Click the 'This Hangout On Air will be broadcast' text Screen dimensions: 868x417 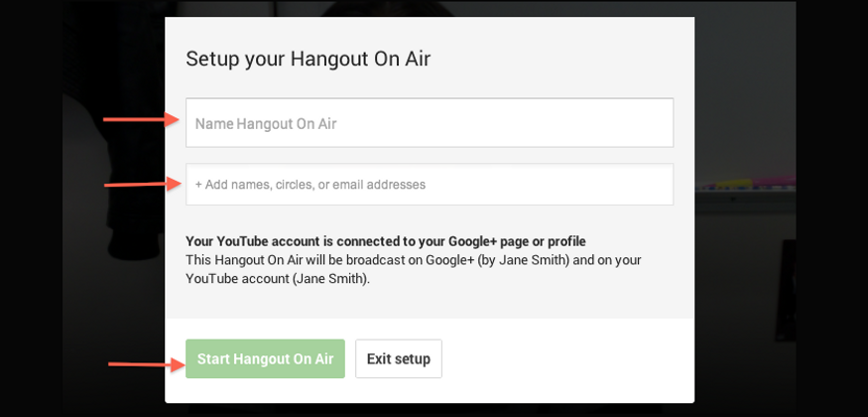point(414,269)
